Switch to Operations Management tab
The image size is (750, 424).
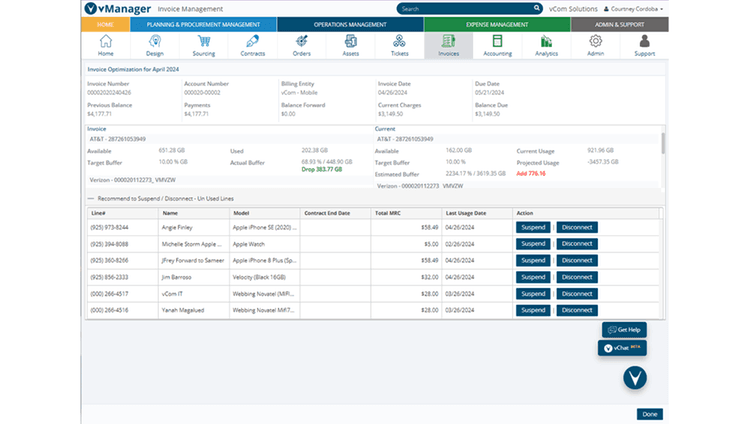point(350,24)
